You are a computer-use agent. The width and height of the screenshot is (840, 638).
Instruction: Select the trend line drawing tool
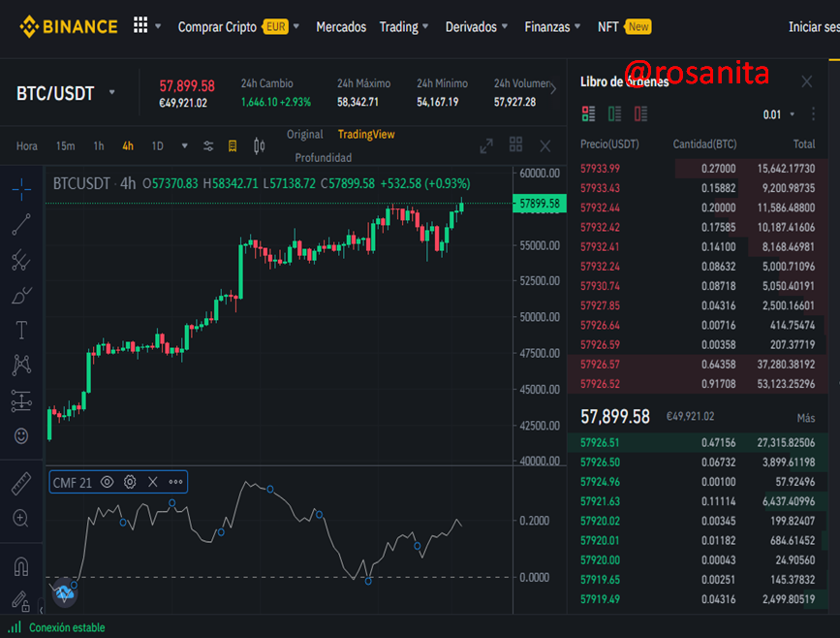pyautogui.click(x=21, y=225)
